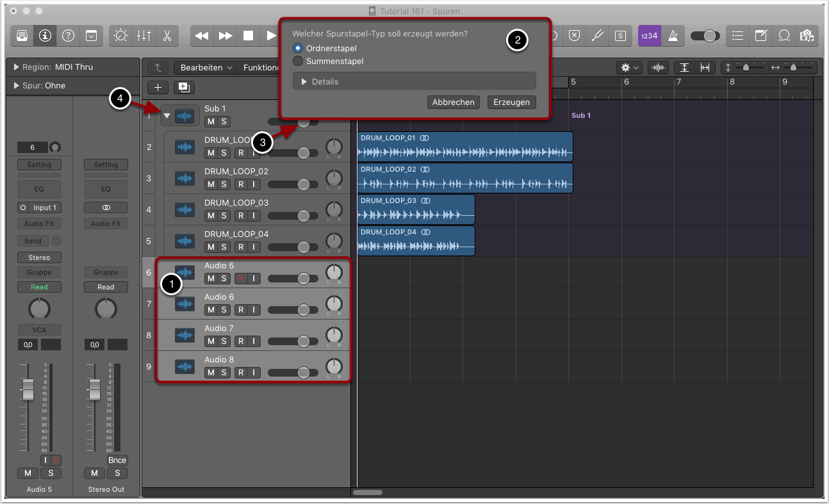The width and height of the screenshot is (829, 504).
Task: Expand the Region inspector section
Action: [16, 67]
